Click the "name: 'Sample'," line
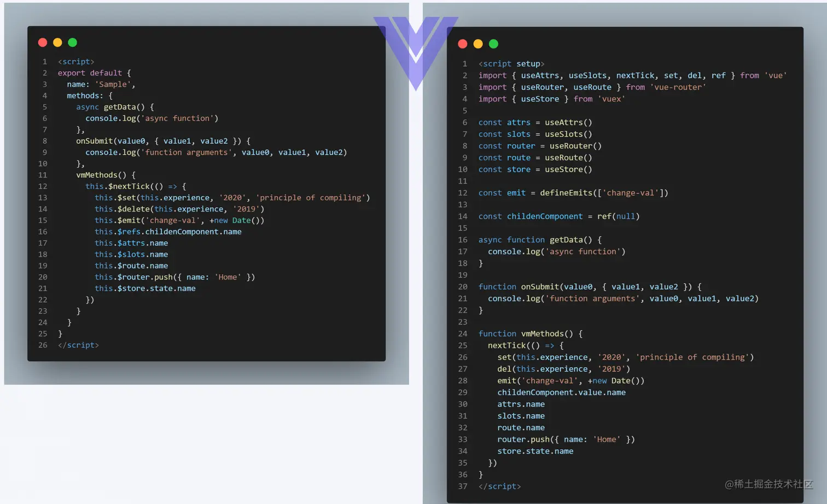 (101, 84)
